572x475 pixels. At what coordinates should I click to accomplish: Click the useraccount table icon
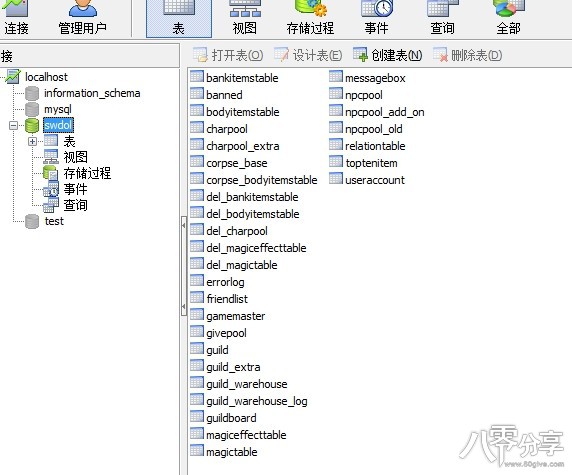point(336,179)
